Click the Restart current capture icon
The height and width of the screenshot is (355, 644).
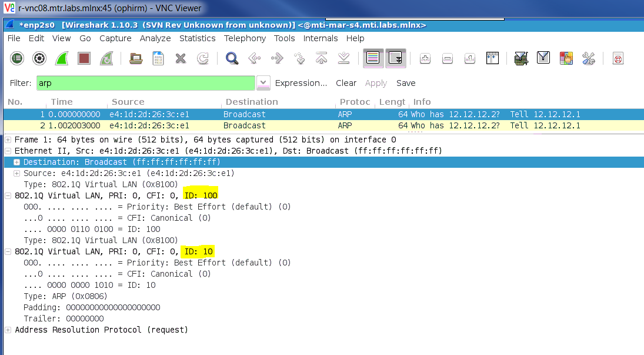tap(106, 58)
